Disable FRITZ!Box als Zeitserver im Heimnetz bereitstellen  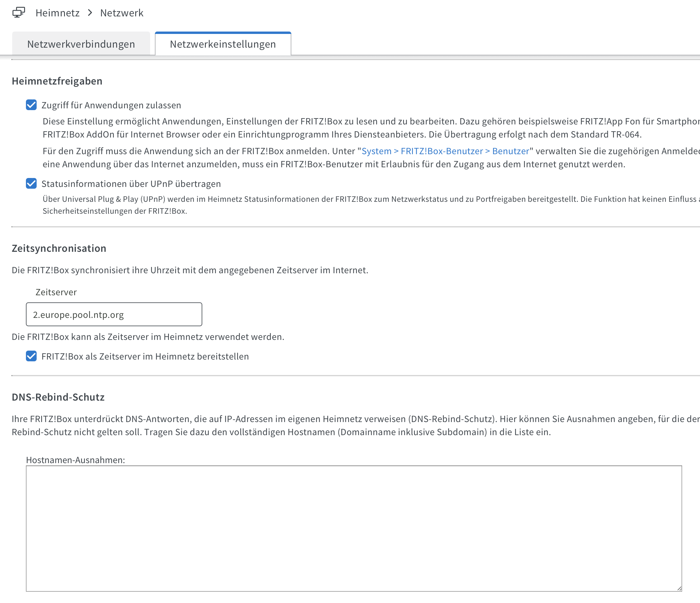coord(31,356)
